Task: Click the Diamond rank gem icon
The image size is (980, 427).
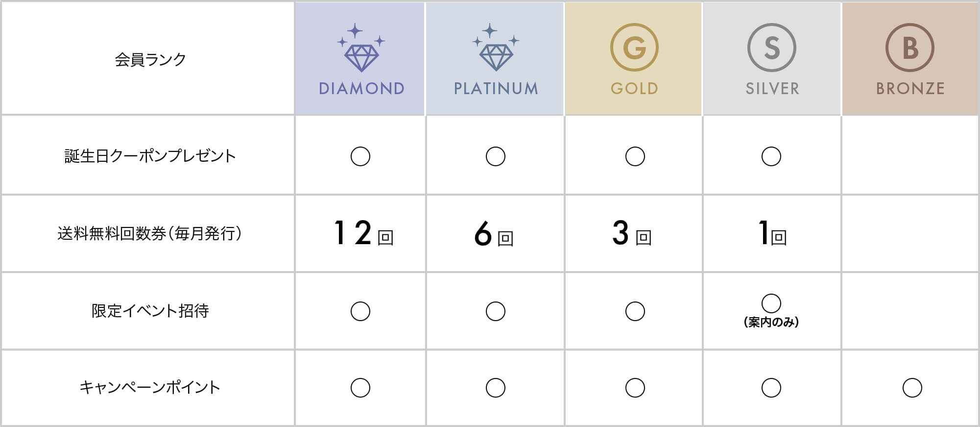Action: (361, 49)
